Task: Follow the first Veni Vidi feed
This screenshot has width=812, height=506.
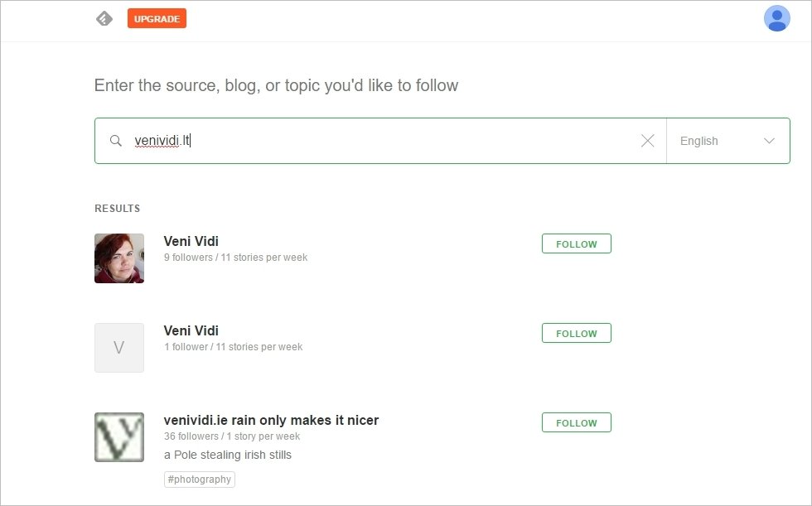Action: pyautogui.click(x=576, y=243)
